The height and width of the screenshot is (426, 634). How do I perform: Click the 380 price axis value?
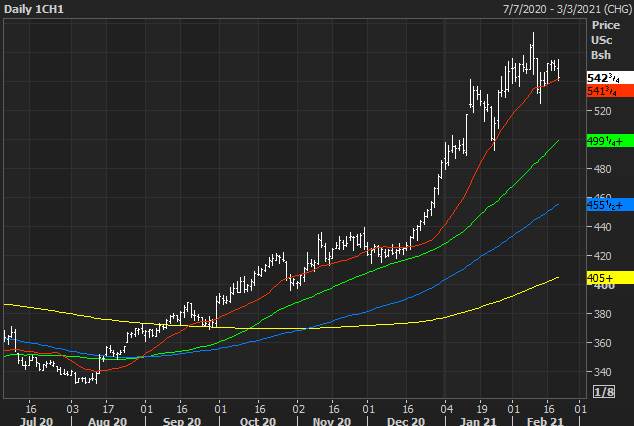tap(602, 314)
